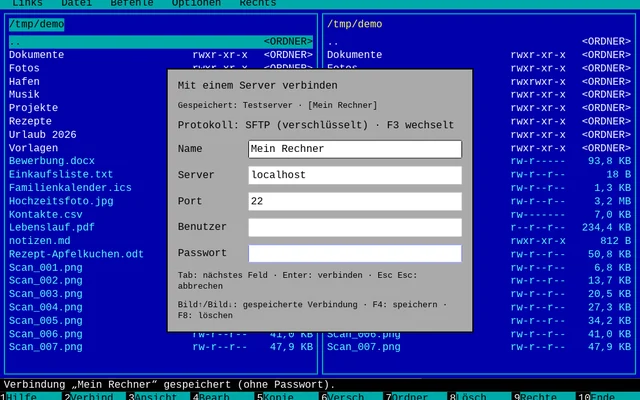Select file Familienkalender.ics

point(70,188)
